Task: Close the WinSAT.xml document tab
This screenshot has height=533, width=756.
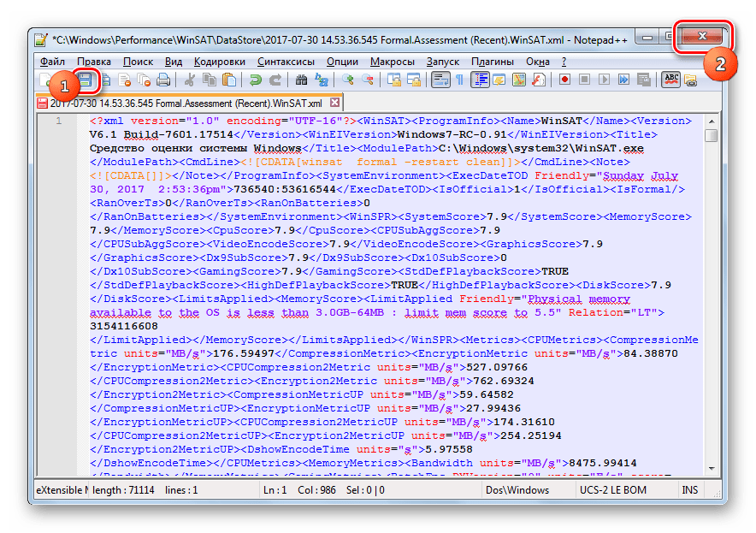Action: (x=335, y=103)
